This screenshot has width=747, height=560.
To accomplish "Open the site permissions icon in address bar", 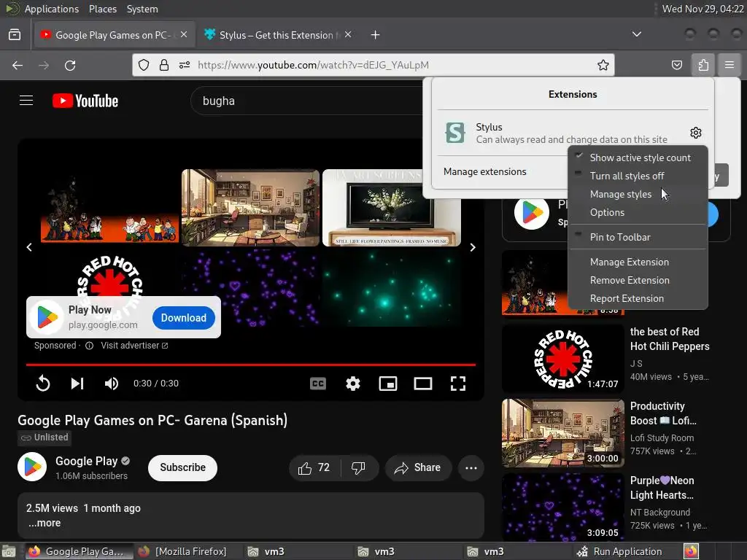I will click(185, 65).
